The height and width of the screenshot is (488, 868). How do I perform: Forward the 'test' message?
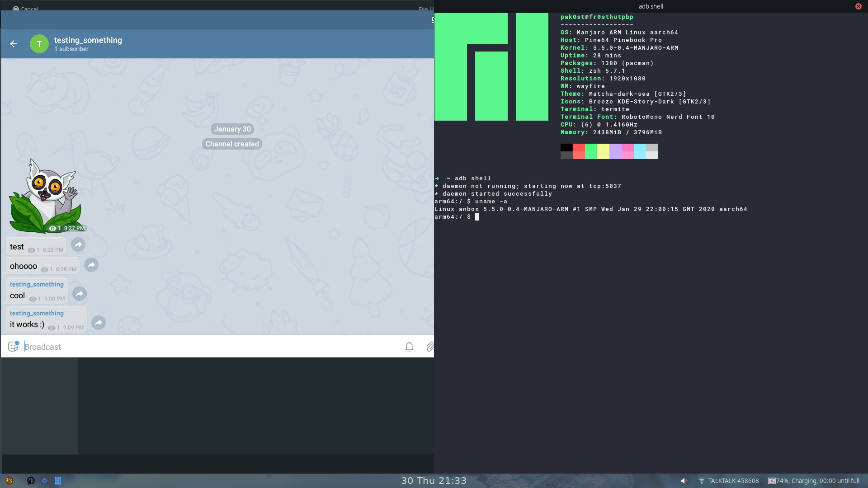tap(78, 244)
